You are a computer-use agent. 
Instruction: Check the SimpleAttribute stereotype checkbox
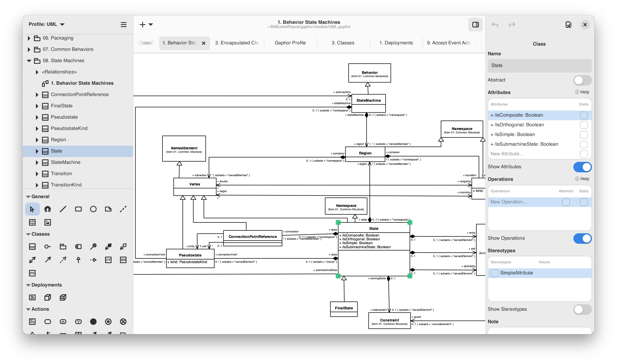(494, 273)
